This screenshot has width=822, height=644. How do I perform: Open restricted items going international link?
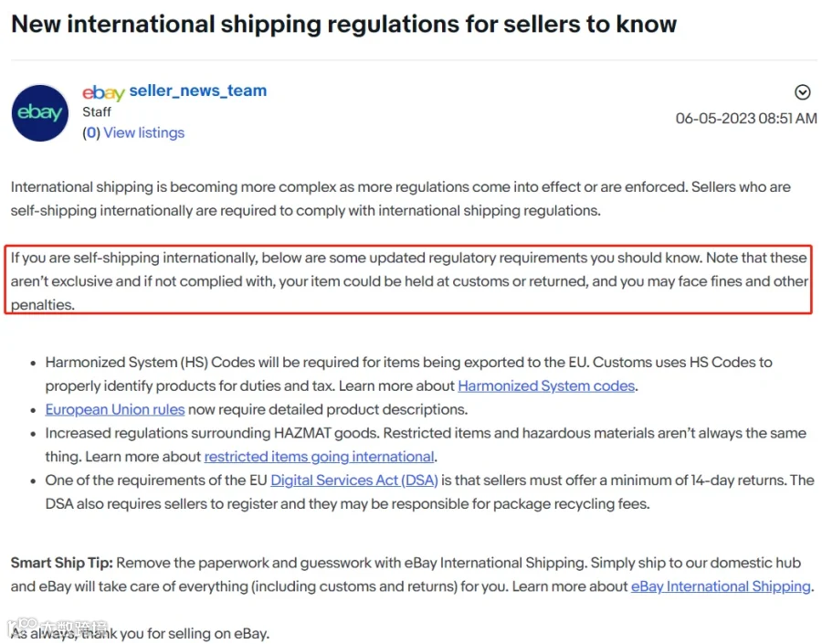coord(319,457)
